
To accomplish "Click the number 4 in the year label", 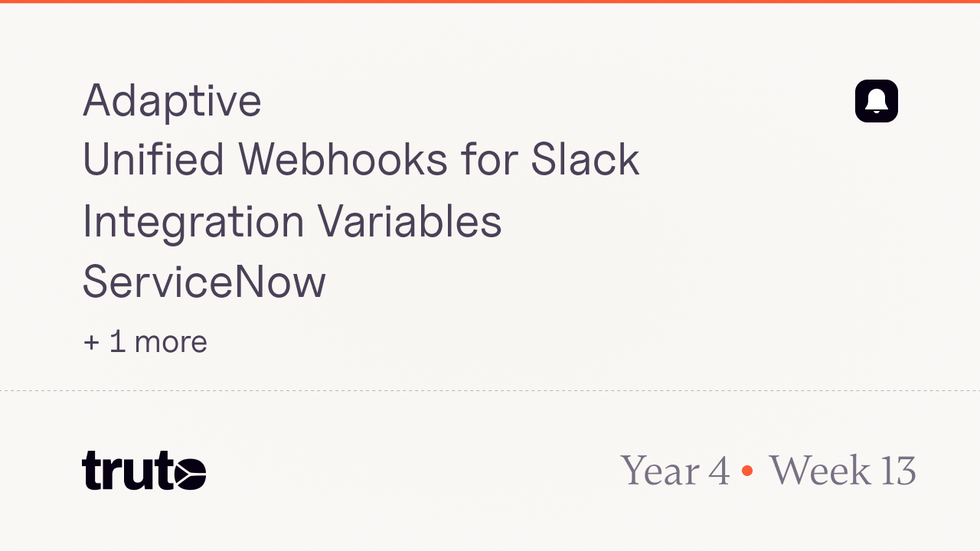I will click(719, 470).
